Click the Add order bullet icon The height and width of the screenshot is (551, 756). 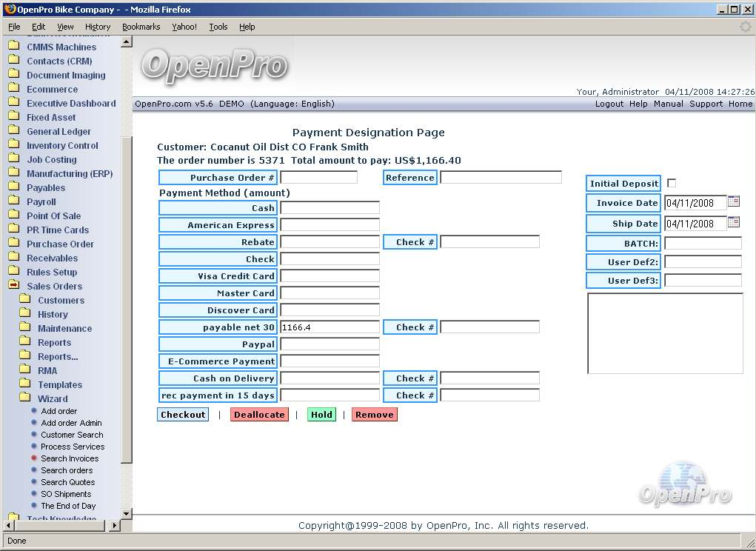point(34,411)
